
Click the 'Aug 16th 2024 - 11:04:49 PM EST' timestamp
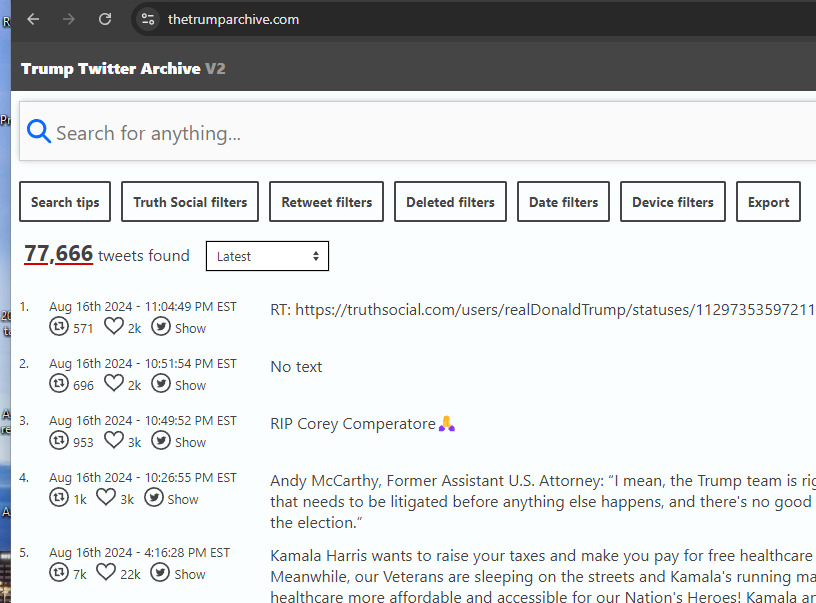coord(143,307)
